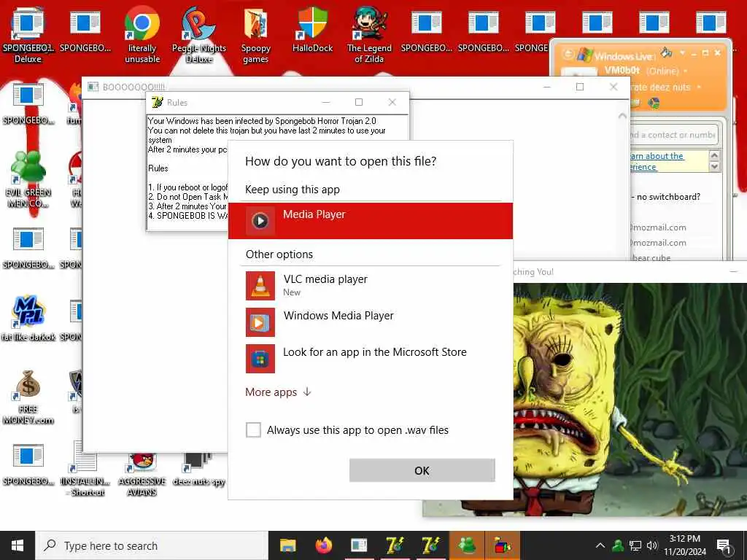Click the Rules window title bar icon

[157, 102]
